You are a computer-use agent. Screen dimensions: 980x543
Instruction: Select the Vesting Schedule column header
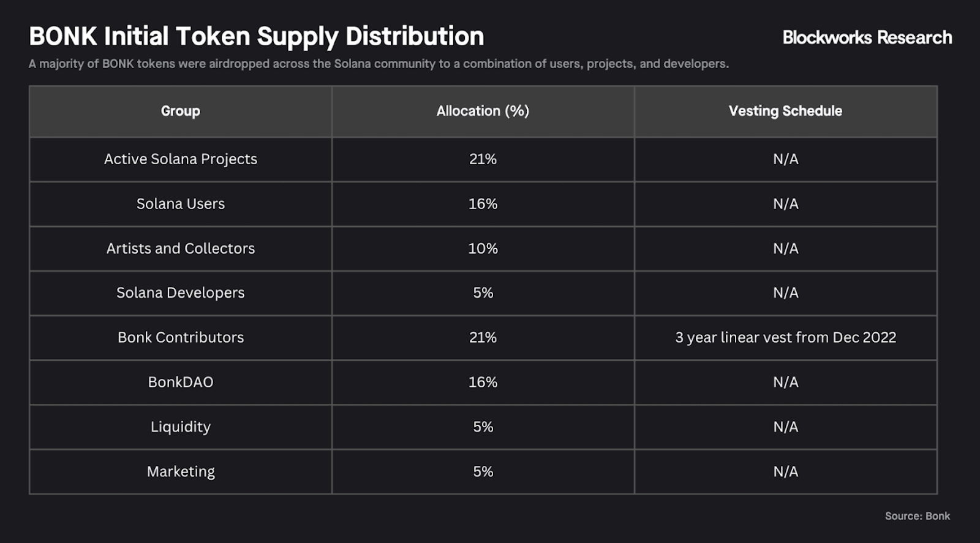(x=785, y=111)
